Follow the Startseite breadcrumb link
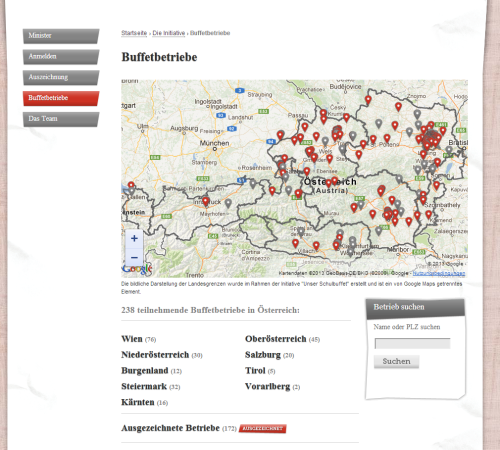The image size is (500, 450). (x=134, y=33)
